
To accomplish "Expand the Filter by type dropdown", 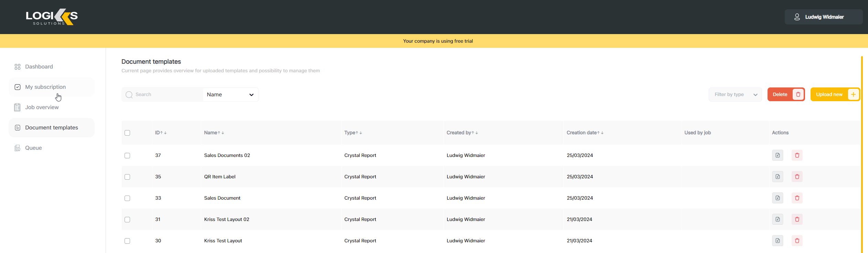I will 735,95.
